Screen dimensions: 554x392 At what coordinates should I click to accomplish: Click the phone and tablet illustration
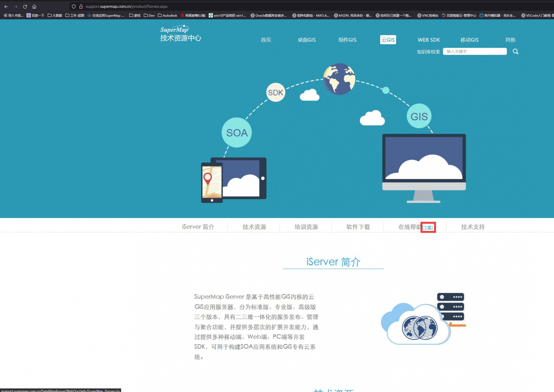point(234,180)
